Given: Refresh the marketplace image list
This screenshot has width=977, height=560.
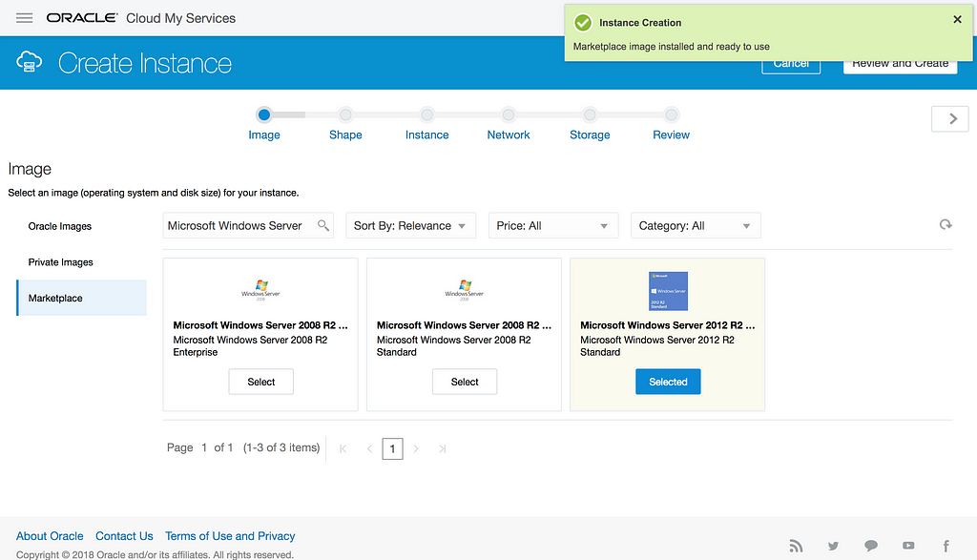Looking at the screenshot, I should click(946, 224).
